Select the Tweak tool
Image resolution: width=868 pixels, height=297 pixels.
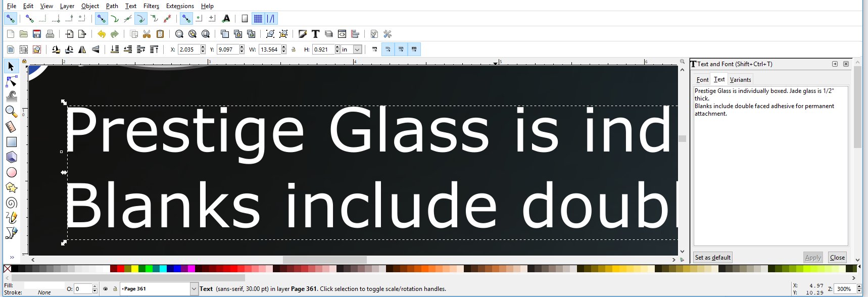[x=11, y=96]
